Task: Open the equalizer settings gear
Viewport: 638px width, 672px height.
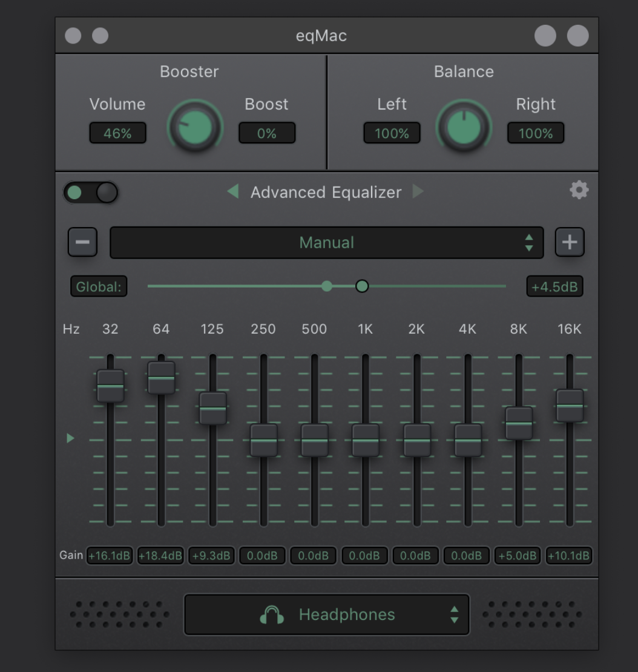Action: (579, 190)
